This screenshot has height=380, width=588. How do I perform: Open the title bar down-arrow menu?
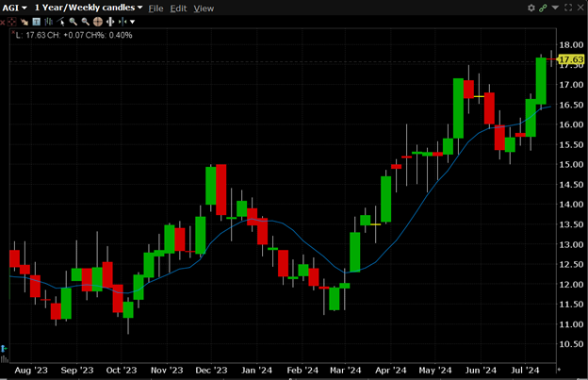555,8
